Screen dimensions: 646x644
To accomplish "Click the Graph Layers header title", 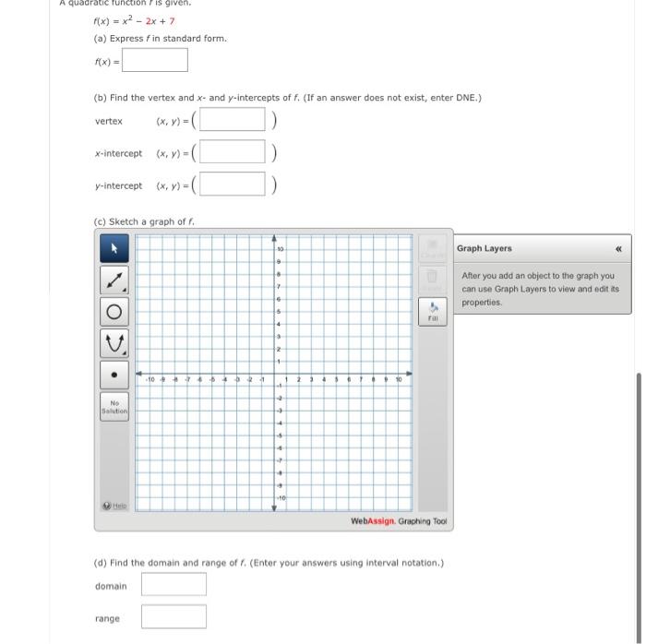I will pos(484,248).
